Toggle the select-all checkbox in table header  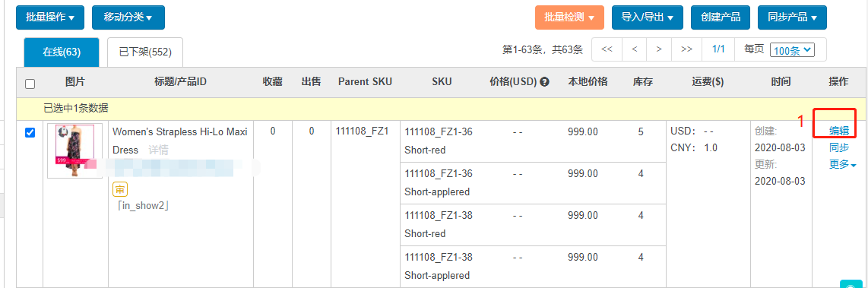click(30, 84)
